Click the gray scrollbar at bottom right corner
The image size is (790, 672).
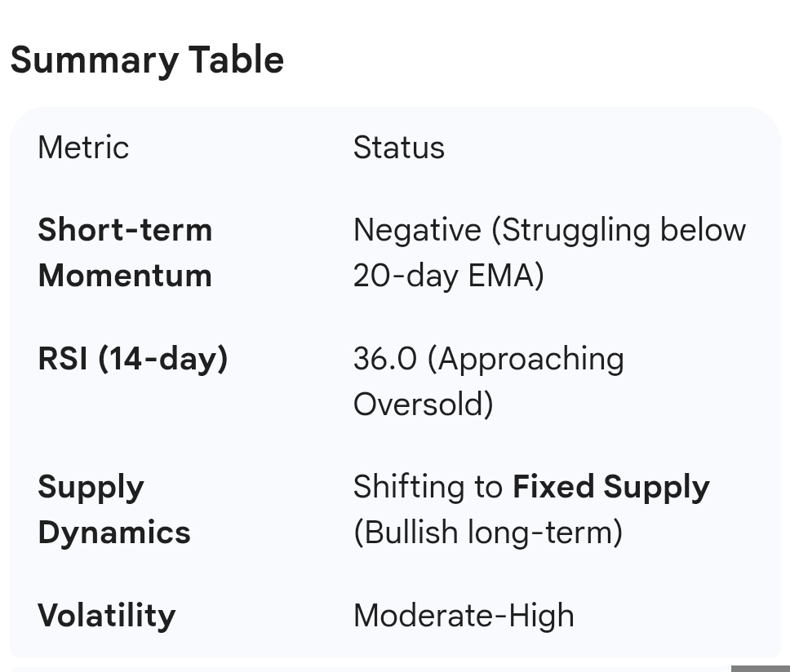[761, 669]
